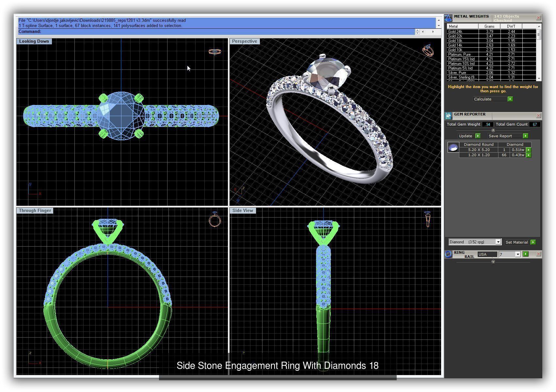This screenshot has height=392, width=556.
Task: Select the Perspective viewport label
Action: (x=245, y=41)
